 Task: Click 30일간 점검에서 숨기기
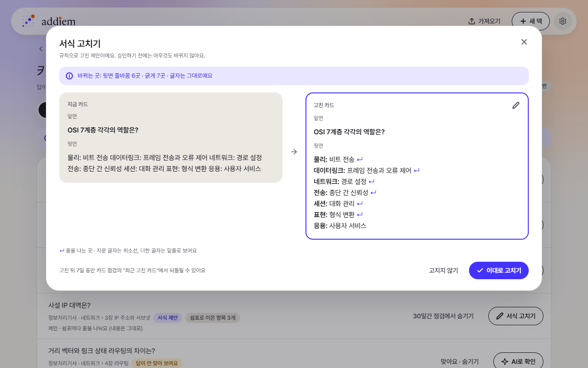(443, 316)
